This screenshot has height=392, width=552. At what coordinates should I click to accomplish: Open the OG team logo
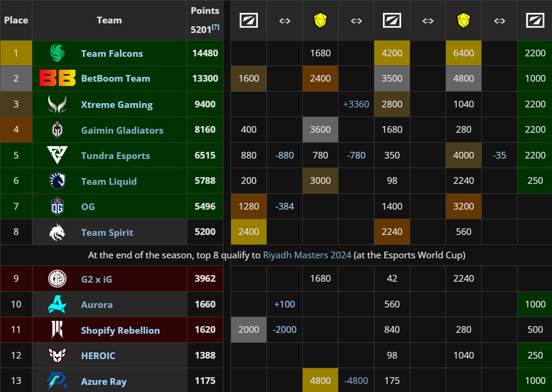[57, 206]
